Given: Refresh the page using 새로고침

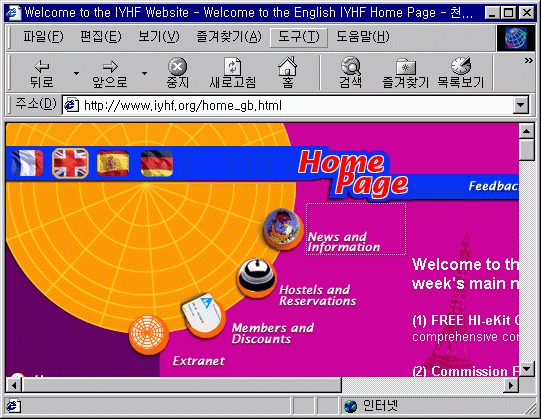Looking at the screenshot, I should tap(233, 73).
